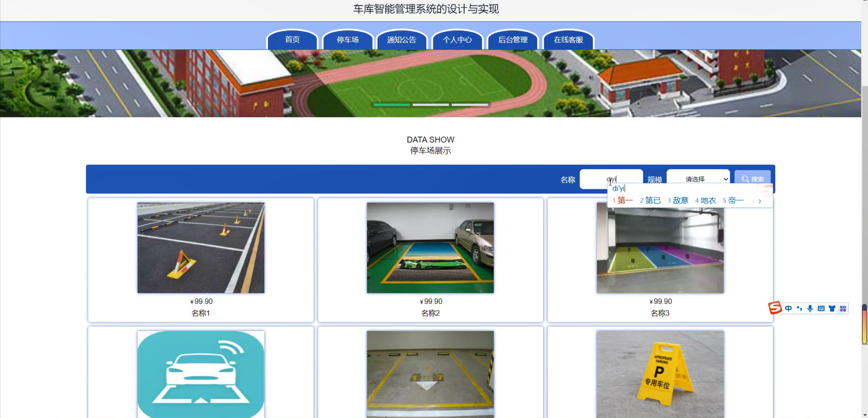The height and width of the screenshot is (418, 868).
Task: Open the 停车场 navigation tab
Action: [347, 40]
